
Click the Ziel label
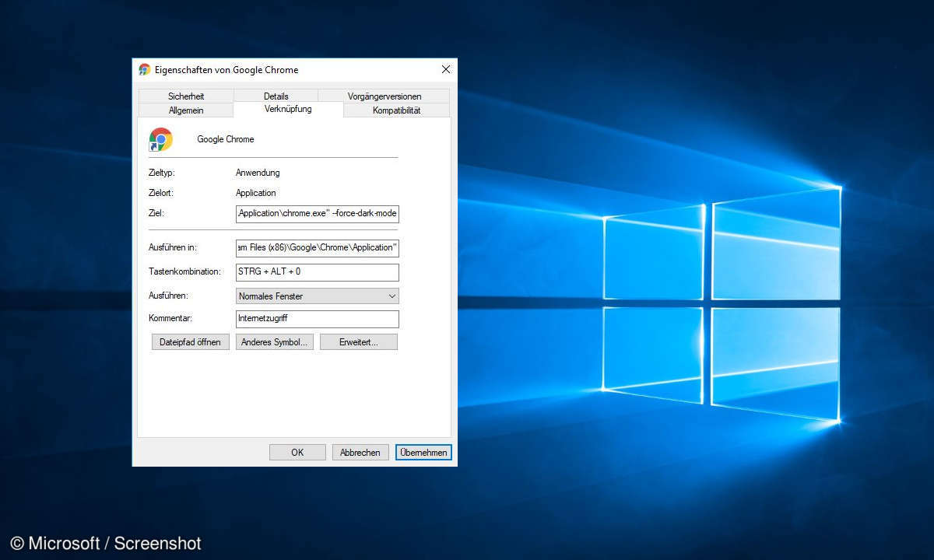pos(156,213)
